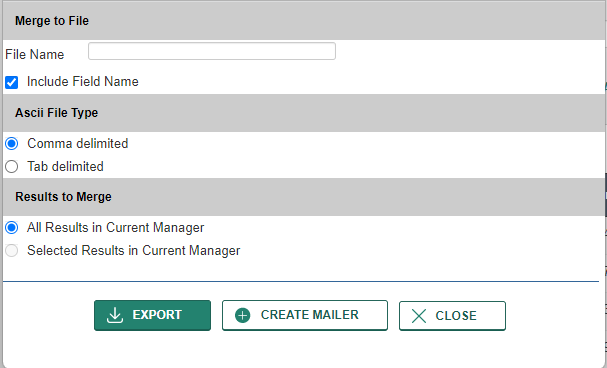Screen dimensions: 607x368
Task: Click the "Selected Results in Current Manager" label
Action: [x=134, y=251]
